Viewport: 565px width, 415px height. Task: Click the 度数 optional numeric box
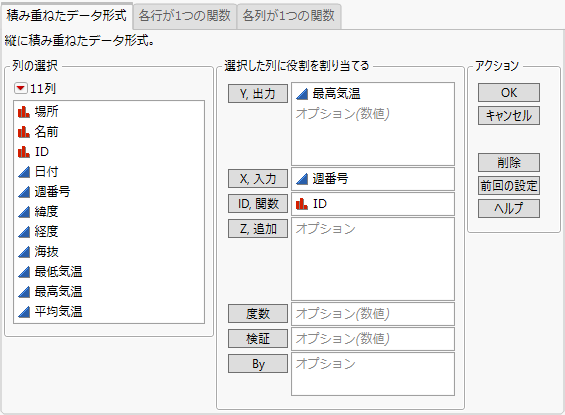(373, 314)
